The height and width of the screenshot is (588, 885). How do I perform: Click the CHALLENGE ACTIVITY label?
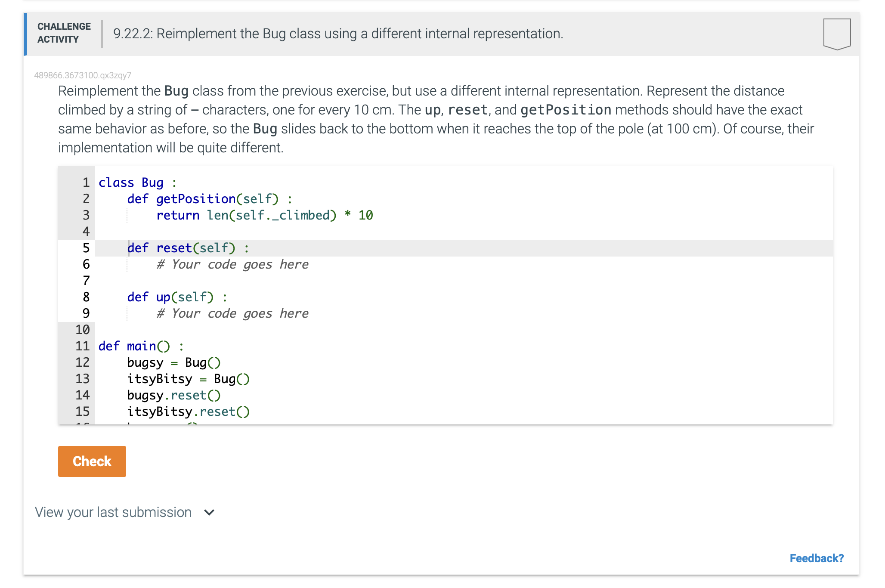[x=64, y=33]
